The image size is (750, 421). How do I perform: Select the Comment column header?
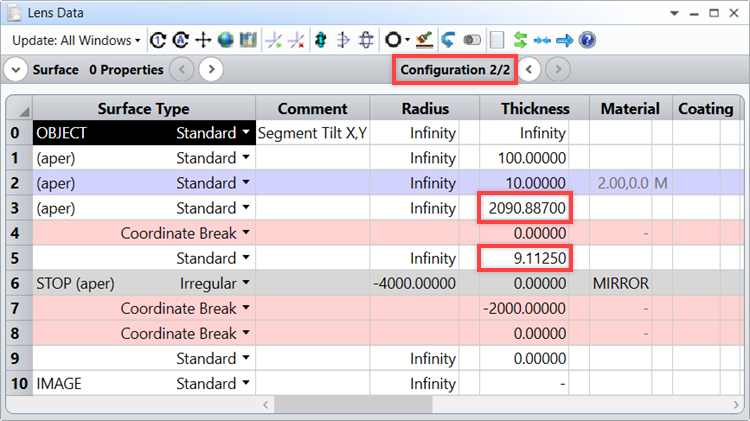pyautogui.click(x=312, y=108)
